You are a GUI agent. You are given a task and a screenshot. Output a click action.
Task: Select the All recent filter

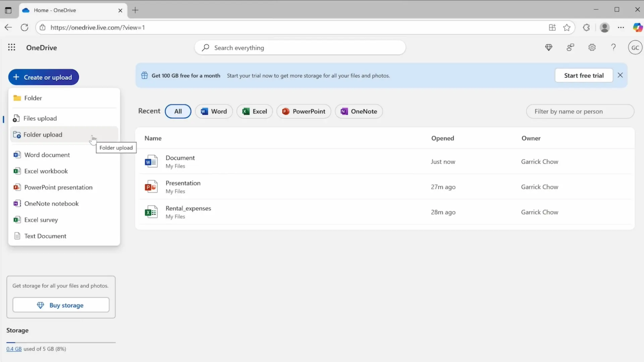[178, 111]
